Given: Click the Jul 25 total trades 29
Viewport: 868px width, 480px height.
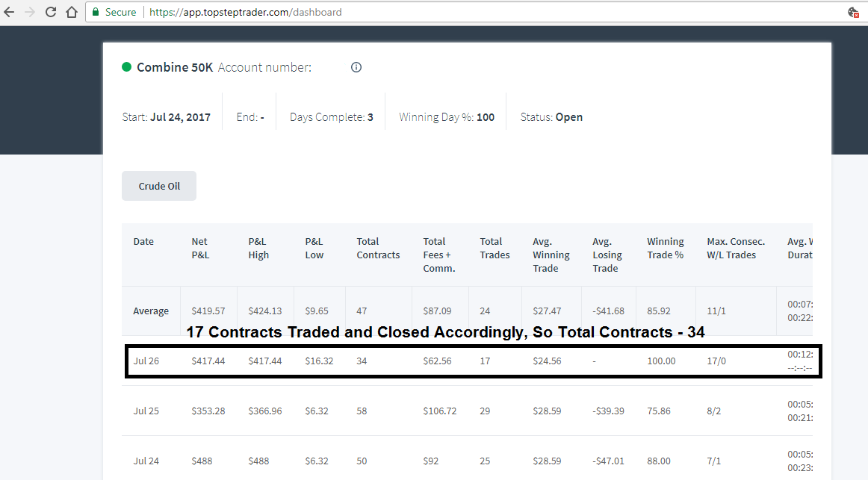Looking at the screenshot, I should [485, 411].
